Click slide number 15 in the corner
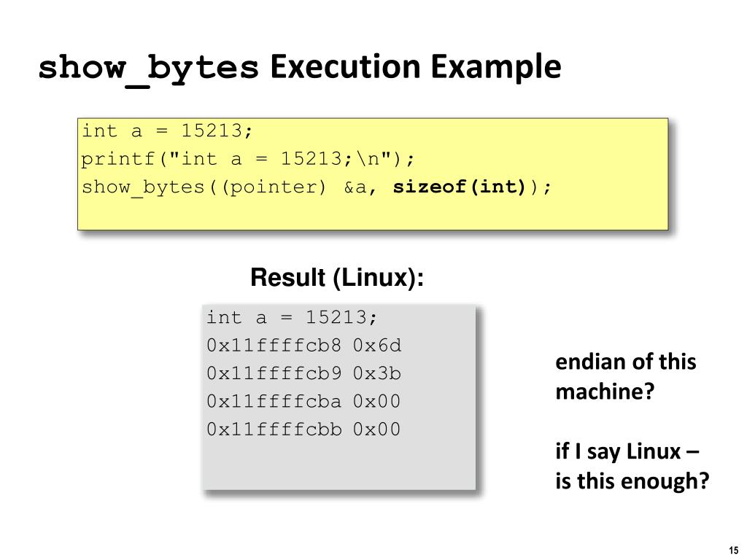This screenshot has height=560, width=747. (732, 551)
